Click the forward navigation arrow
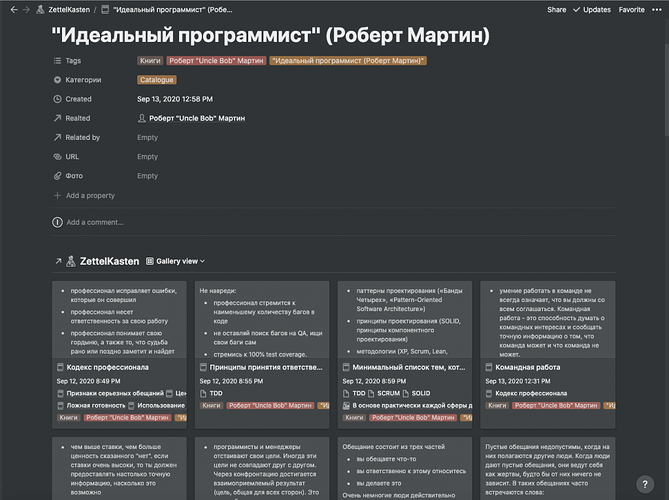Screen dimensions: 669x500 pyautogui.click(x=25, y=9)
